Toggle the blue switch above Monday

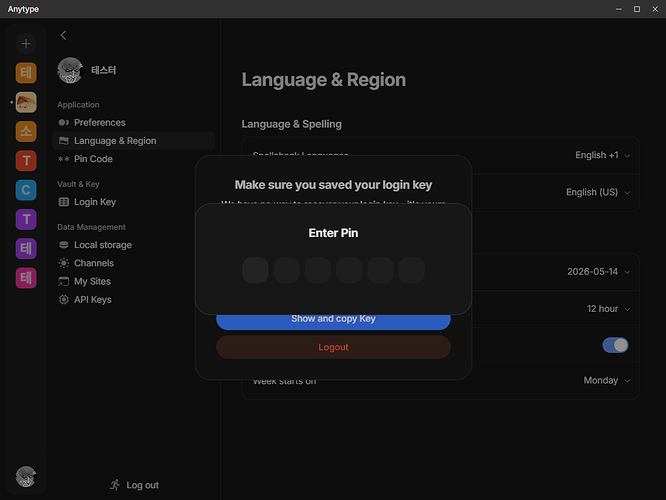pos(615,345)
